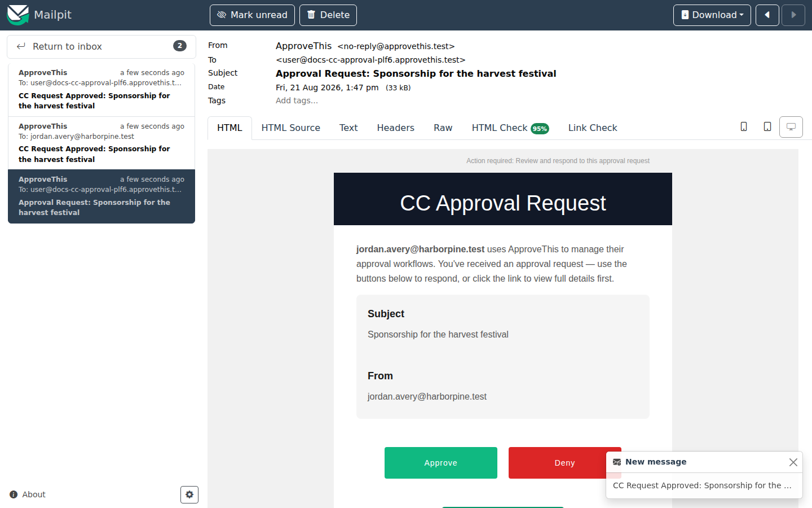Open the unread count badge showing 2
The height and width of the screenshot is (508, 812).
point(180,46)
